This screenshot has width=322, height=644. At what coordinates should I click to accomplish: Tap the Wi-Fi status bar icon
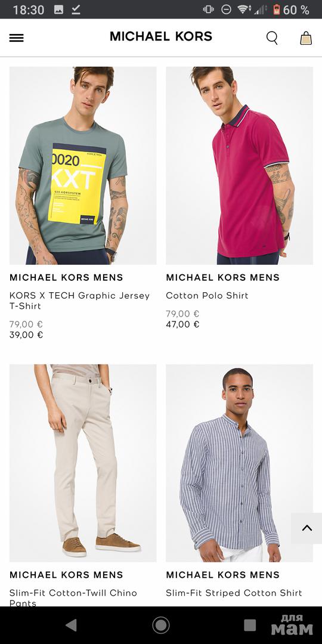(244, 10)
